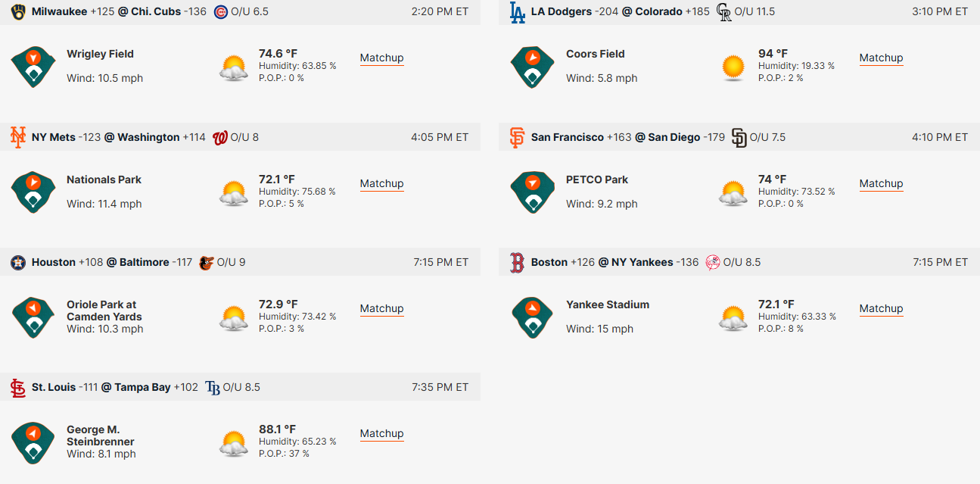Click the Milwaukee Brewers team logo
This screenshot has height=484, width=980.
pos(18,11)
